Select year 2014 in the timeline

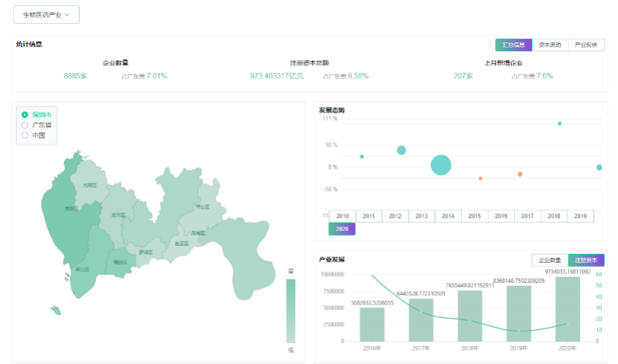point(448,216)
